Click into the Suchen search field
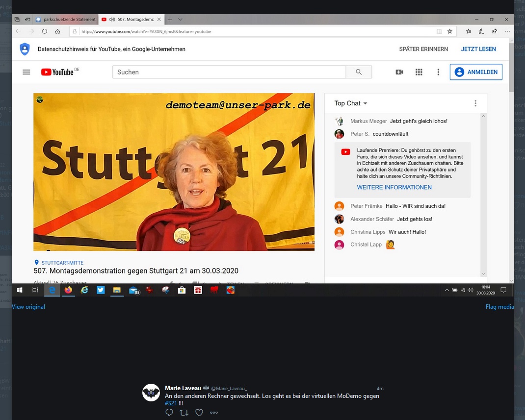The image size is (525, 420). (x=229, y=72)
